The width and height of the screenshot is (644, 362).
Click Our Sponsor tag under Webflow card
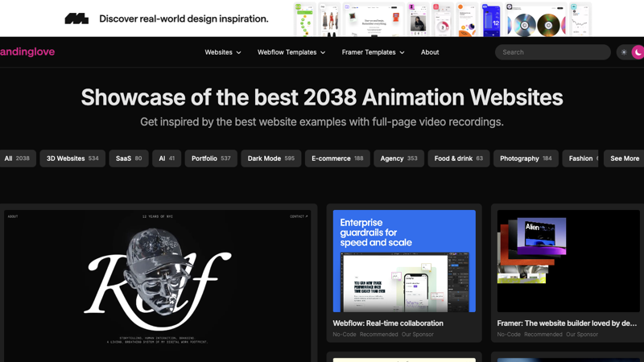pos(417,335)
